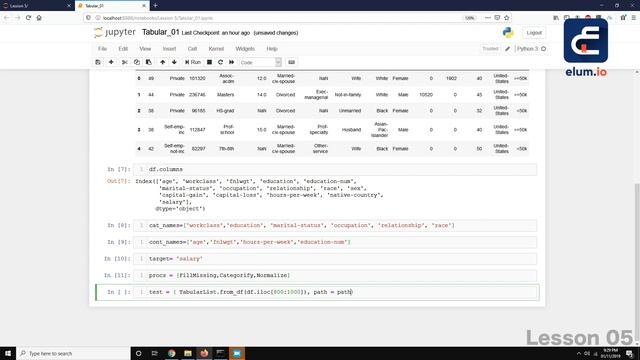Go to browser home page

39,18
